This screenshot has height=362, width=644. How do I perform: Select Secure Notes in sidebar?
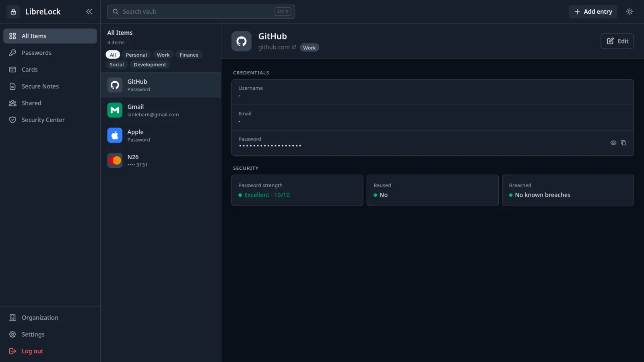point(50,86)
